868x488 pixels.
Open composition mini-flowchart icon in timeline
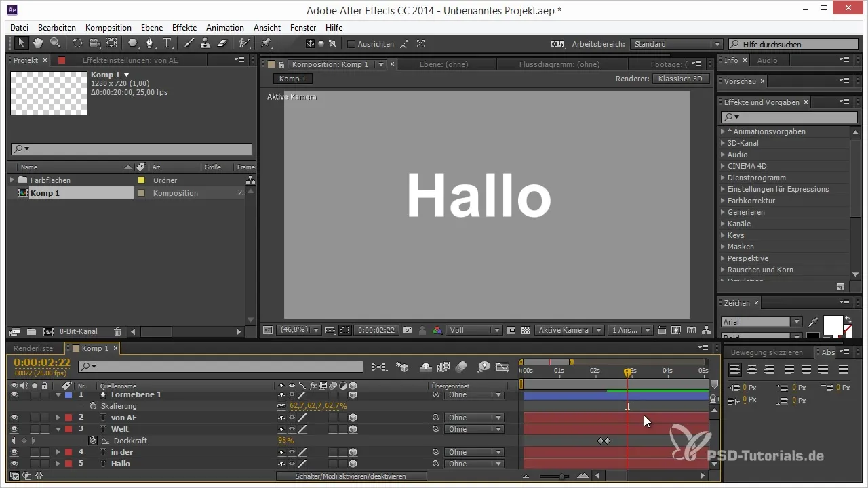point(380,367)
